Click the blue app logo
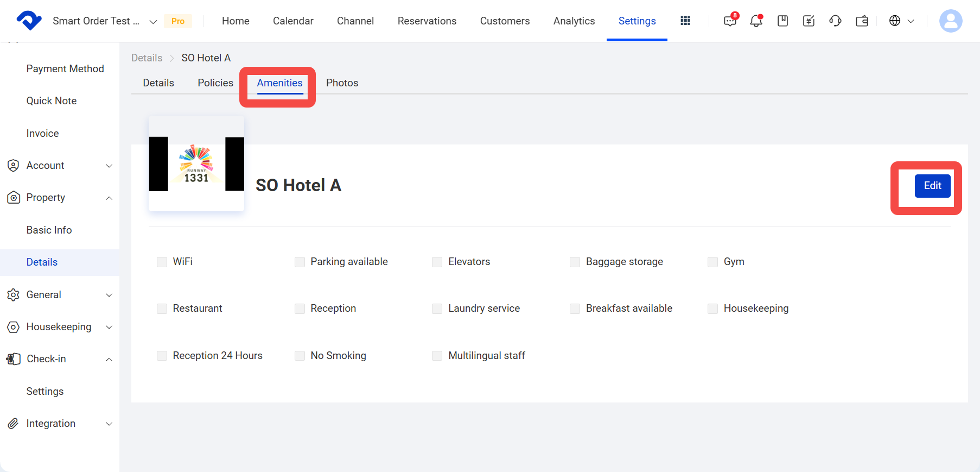The height and width of the screenshot is (472, 980). point(29,21)
